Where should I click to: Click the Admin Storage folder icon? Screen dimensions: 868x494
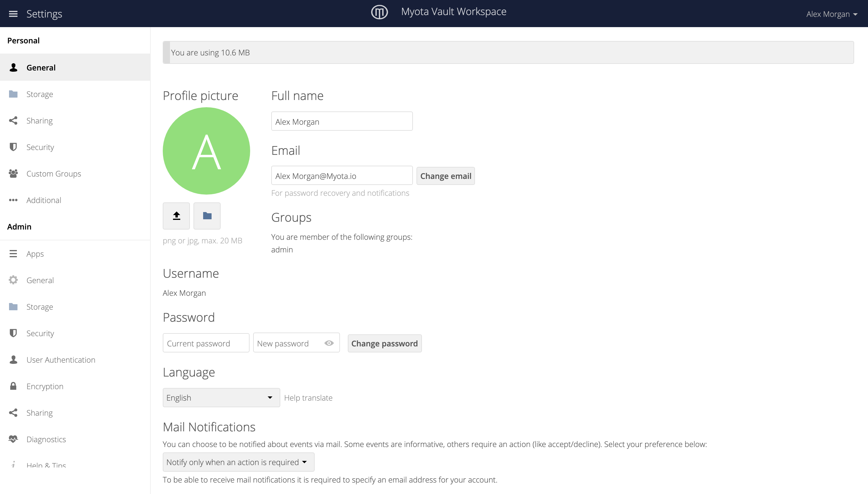[x=13, y=306]
